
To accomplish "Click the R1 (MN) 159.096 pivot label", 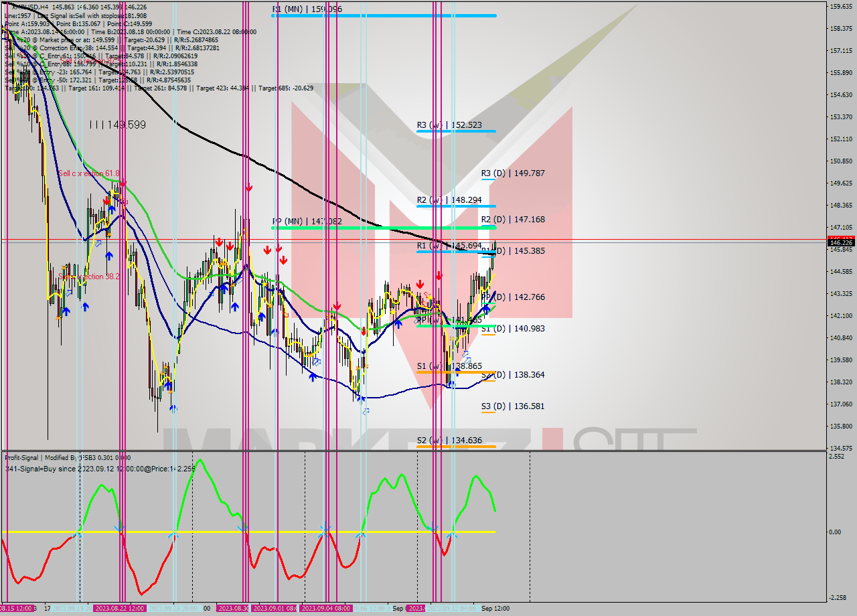I will pyautogui.click(x=307, y=9).
